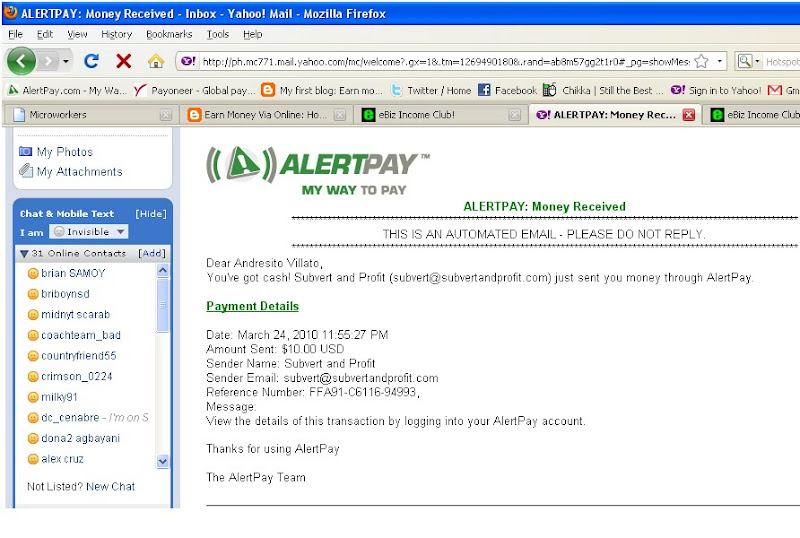800x538 pixels.
Task: Open the Chikka bookmark
Action: coord(604,90)
